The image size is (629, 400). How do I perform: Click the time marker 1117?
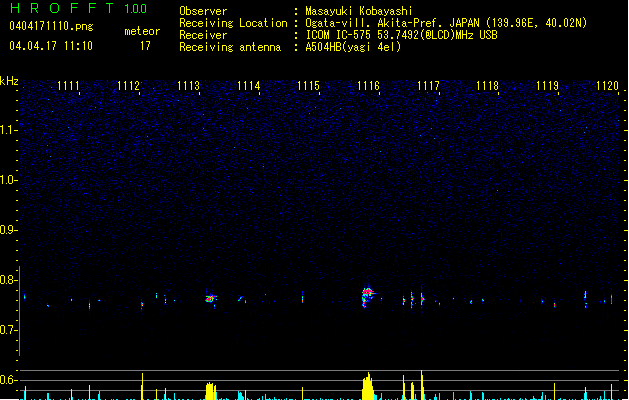[428, 86]
